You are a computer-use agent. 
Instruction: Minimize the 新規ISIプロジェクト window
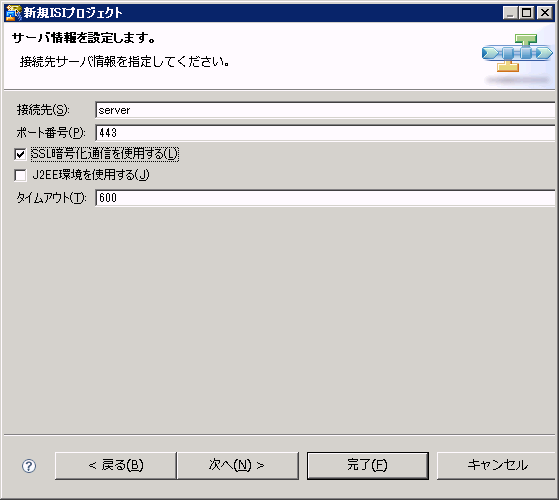(x=510, y=13)
